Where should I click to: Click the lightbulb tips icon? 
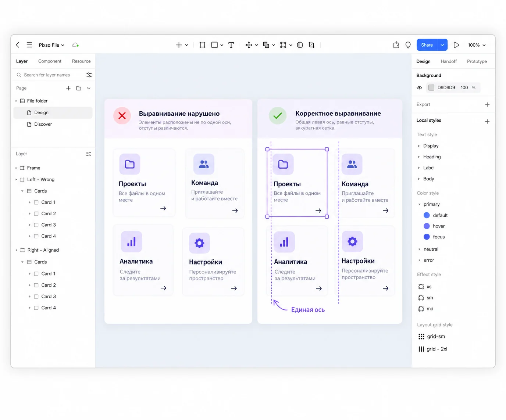[408, 45]
